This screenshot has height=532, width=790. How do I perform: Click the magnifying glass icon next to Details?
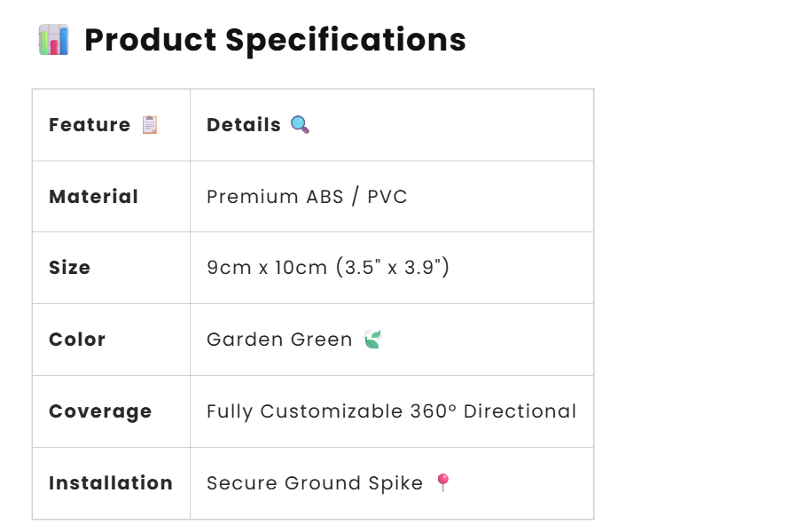pos(301,125)
